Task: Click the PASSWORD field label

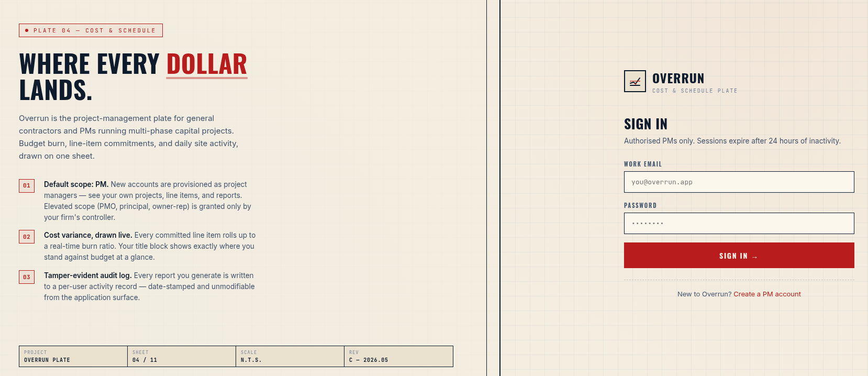Action: click(x=640, y=205)
